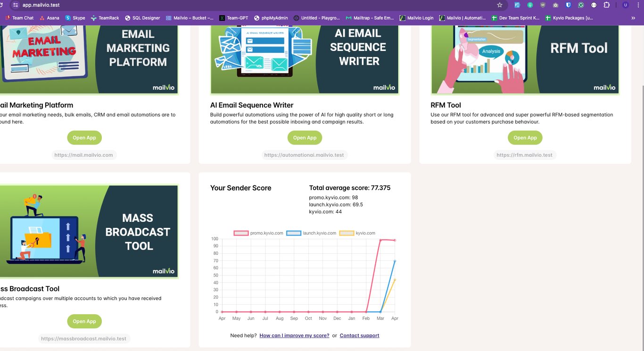Image resolution: width=644 pixels, height=351 pixels.
Task: Open App for the Mass Broadcast Tool
Action: tap(84, 321)
